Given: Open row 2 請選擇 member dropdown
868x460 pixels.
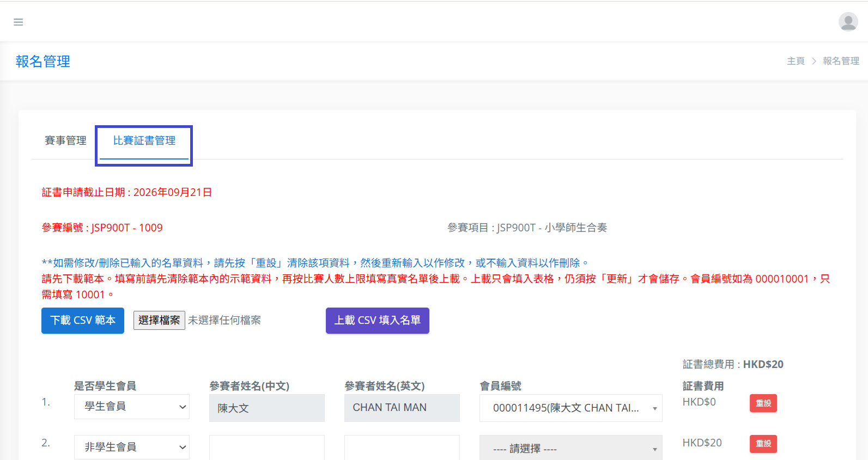Looking at the screenshot, I should pos(571,449).
